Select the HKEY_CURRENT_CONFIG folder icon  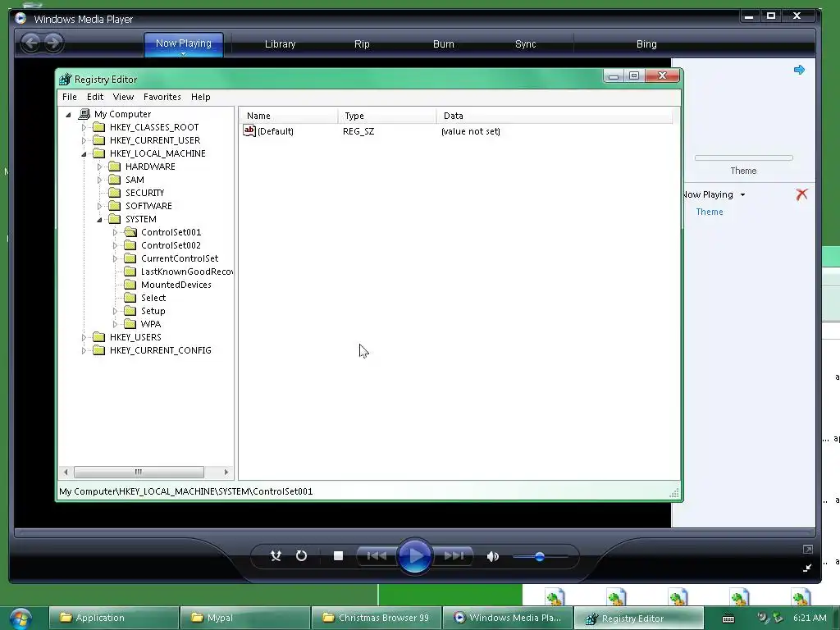click(98, 349)
